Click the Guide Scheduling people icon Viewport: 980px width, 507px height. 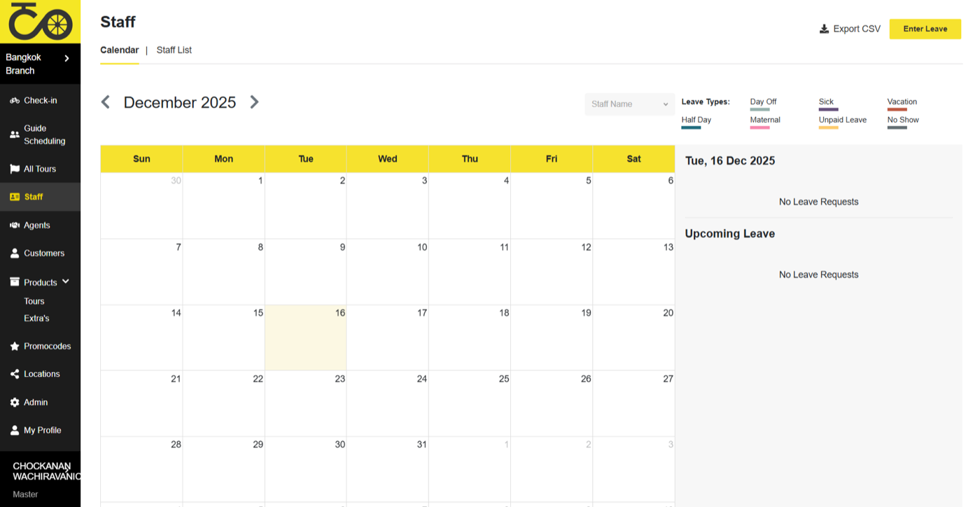(15, 134)
